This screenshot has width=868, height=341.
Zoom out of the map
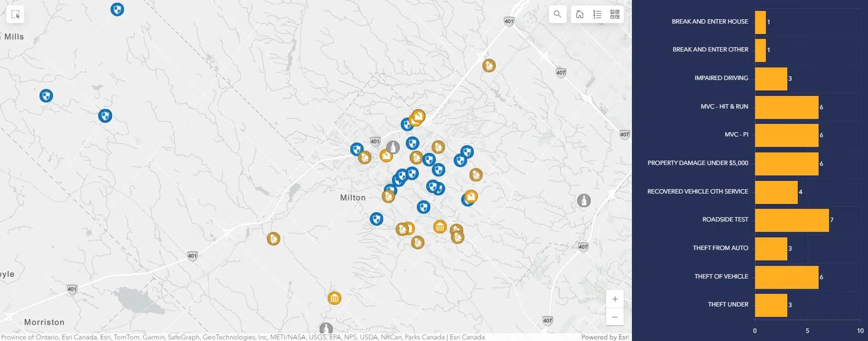(615, 317)
